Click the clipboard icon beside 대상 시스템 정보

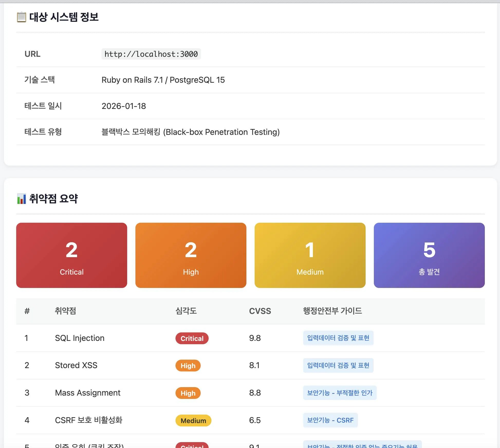click(x=22, y=17)
